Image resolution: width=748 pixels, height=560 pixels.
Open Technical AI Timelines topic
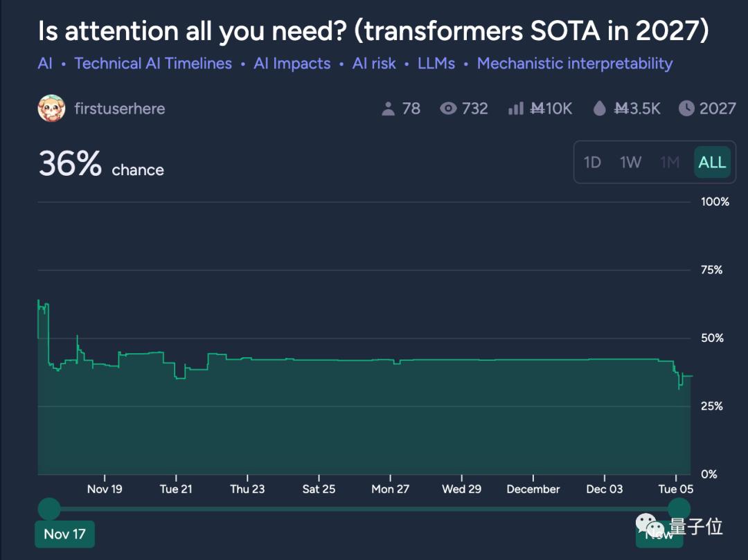coord(153,64)
